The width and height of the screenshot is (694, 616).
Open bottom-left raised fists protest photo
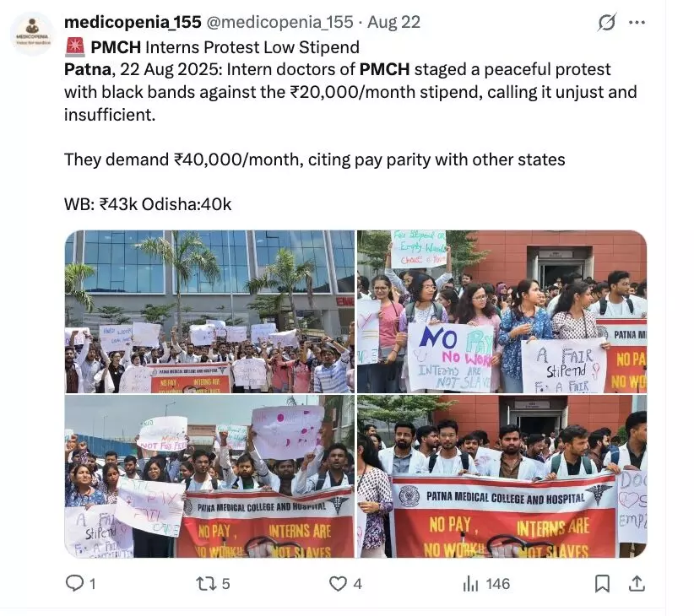point(209,476)
